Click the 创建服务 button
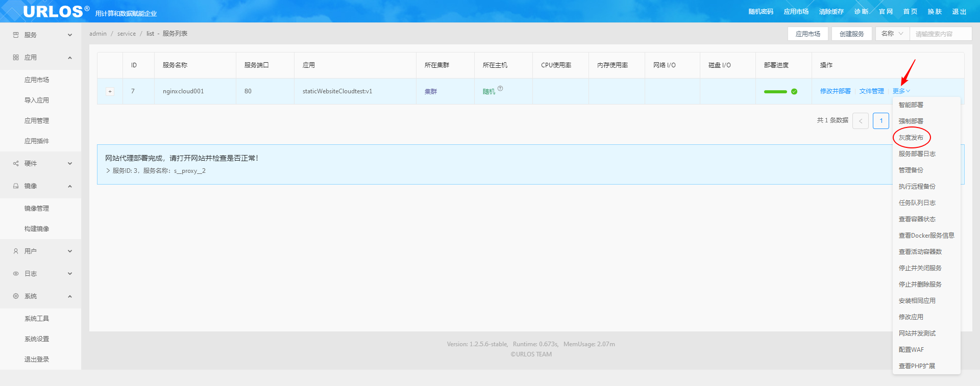Image resolution: width=980 pixels, height=386 pixels. (x=851, y=34)
